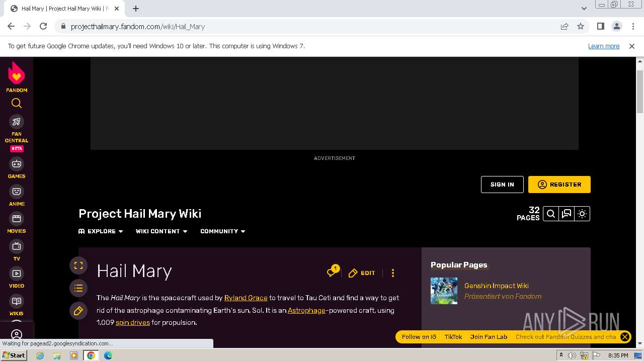Follow the spin drives link

[x=133, y=322]
